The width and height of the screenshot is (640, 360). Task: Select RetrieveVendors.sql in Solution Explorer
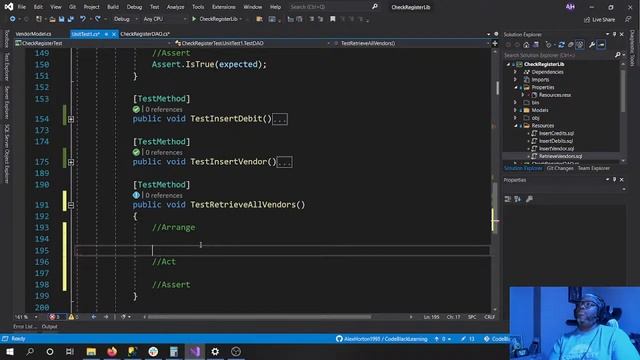[x=560, y=156]
